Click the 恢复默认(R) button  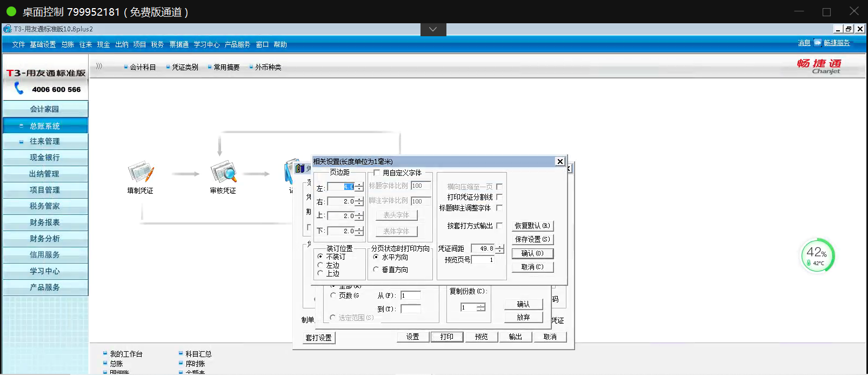point(532,226)
